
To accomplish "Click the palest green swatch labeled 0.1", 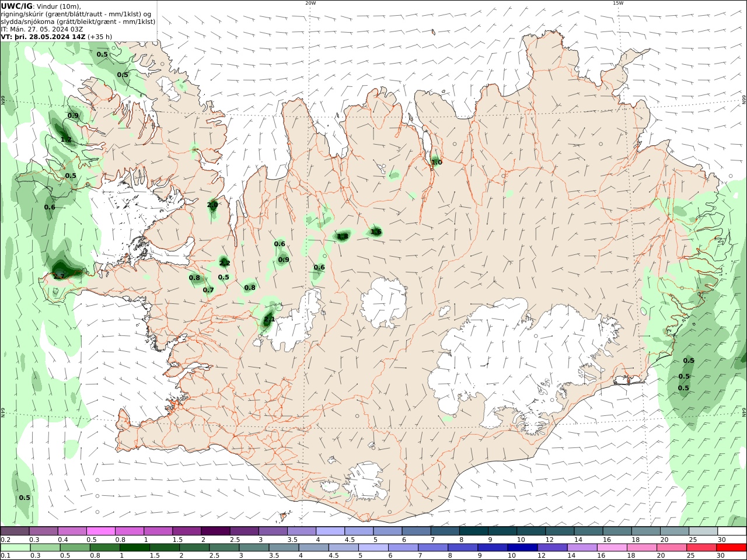I will point(15,548).
